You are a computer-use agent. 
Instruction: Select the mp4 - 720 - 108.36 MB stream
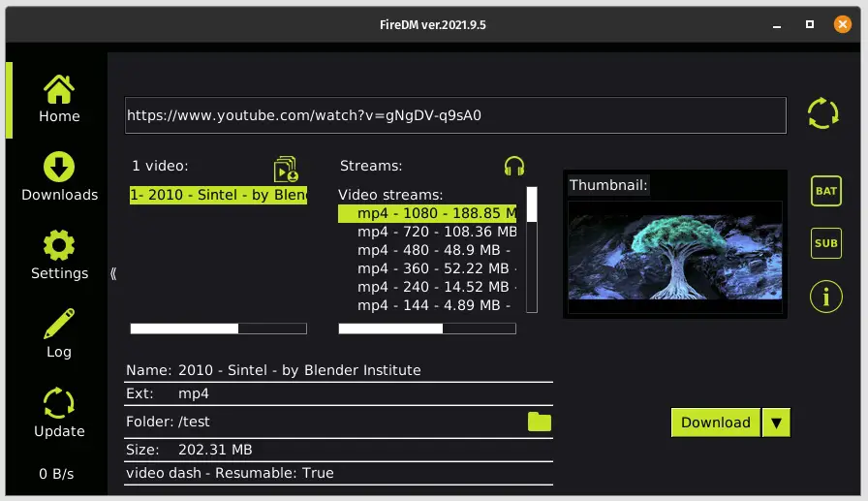[x=427, y=232]
